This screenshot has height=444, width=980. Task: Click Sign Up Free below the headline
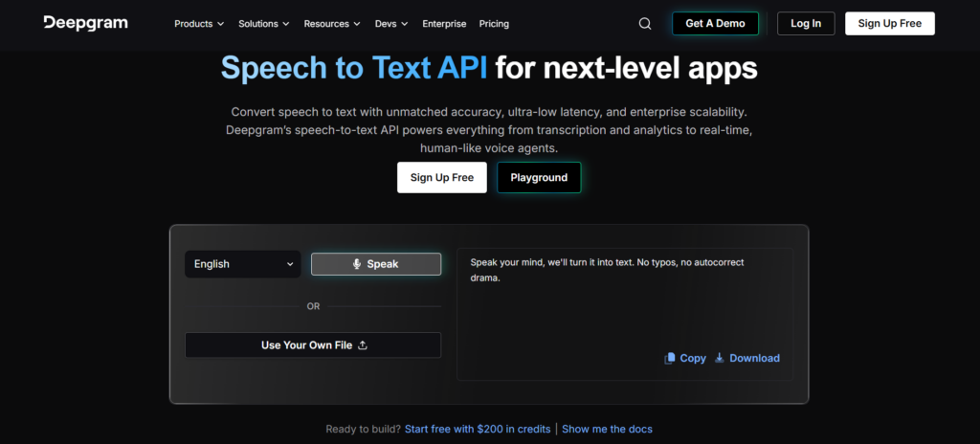coord(442,178)
